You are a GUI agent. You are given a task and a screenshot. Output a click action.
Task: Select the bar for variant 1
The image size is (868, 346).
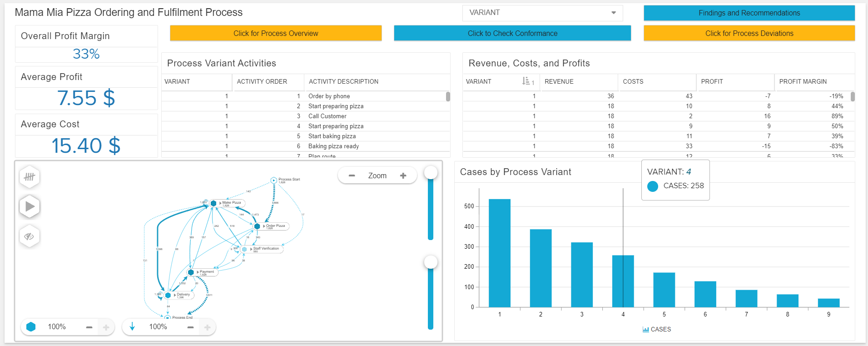pyautogui.click(x=499, y=253)
